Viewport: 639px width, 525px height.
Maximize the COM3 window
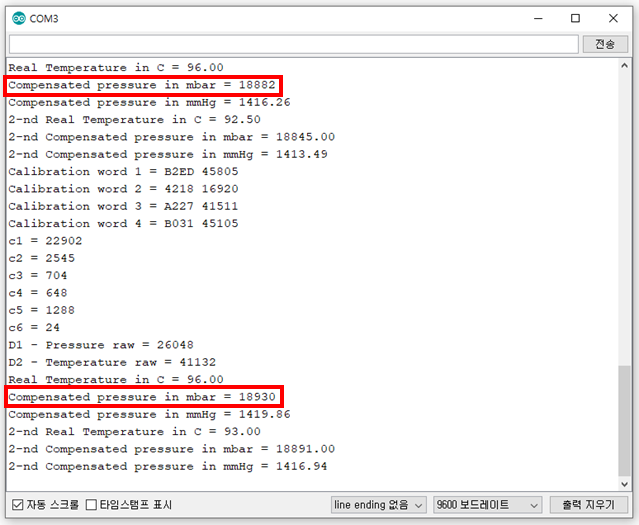pyautogui.click(x=575, y=18)
